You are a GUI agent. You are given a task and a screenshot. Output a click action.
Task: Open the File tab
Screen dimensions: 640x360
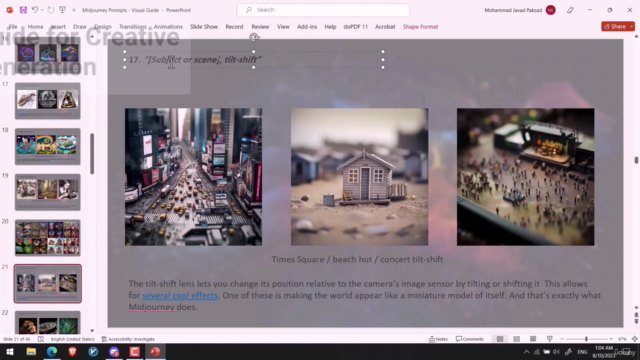[13, 27]
